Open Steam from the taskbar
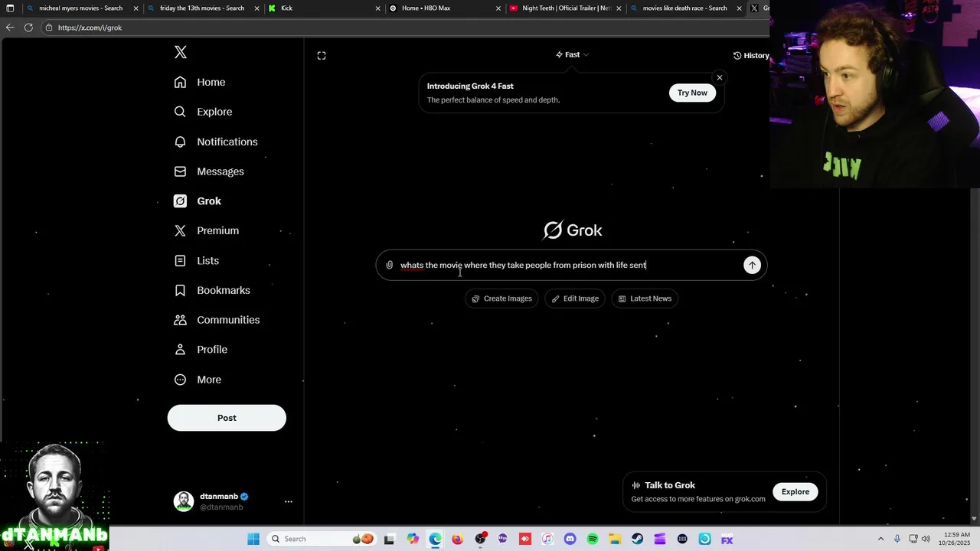This screenshot has height=551, width=980. 637,539
